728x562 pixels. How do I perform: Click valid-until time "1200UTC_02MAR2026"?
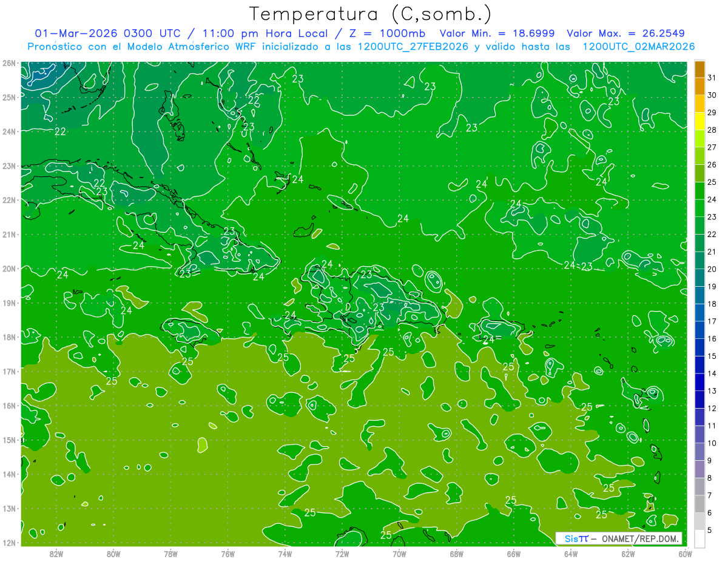[638, 47]
